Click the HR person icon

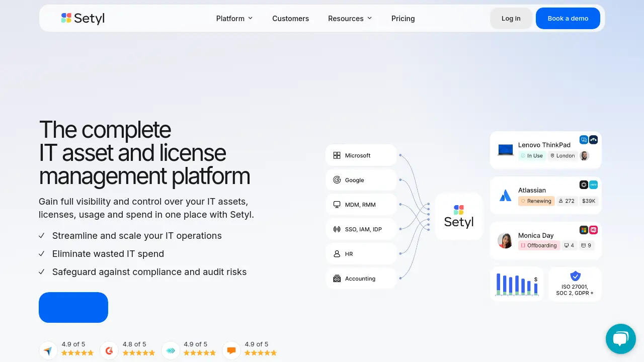[337, 254]
